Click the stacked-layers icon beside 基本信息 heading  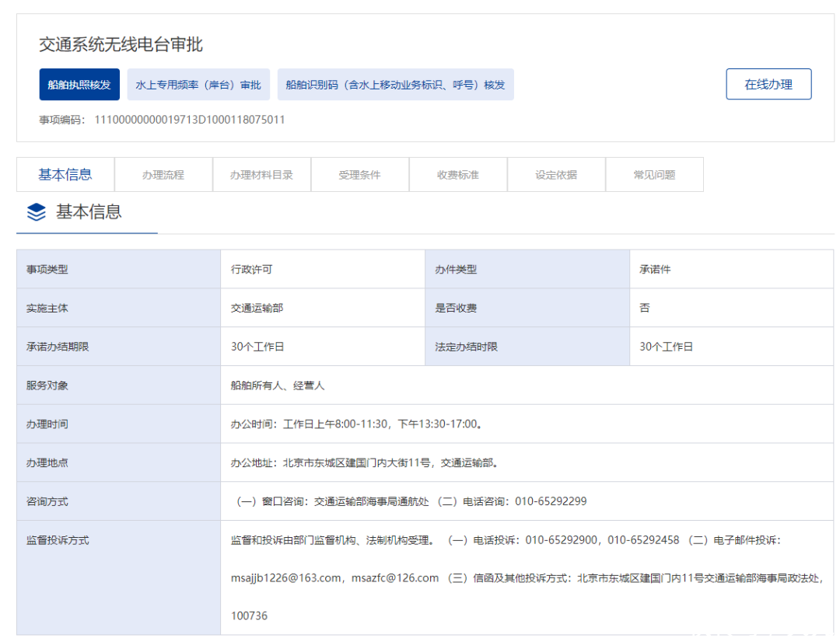click(x=37, y=212)
